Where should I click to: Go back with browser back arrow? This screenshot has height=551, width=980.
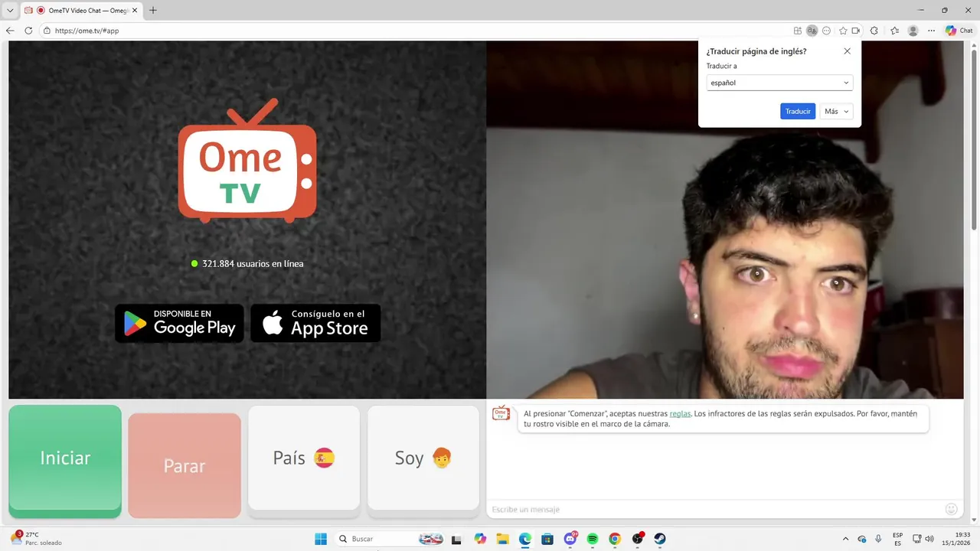(10, 31)
